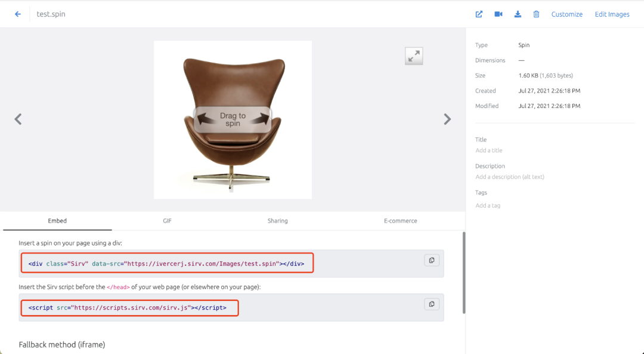Click the Fallback method (iframe) heading
Viewport: 644px width, 354px height.
pyautogui.click(x=62, y=344)
